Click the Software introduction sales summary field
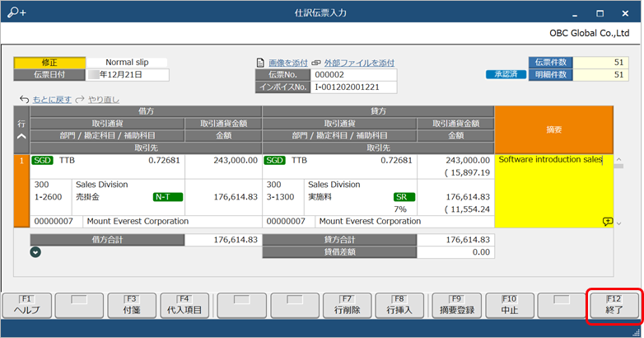The height and width of the screenshot is (338, 644). [553, 190]
